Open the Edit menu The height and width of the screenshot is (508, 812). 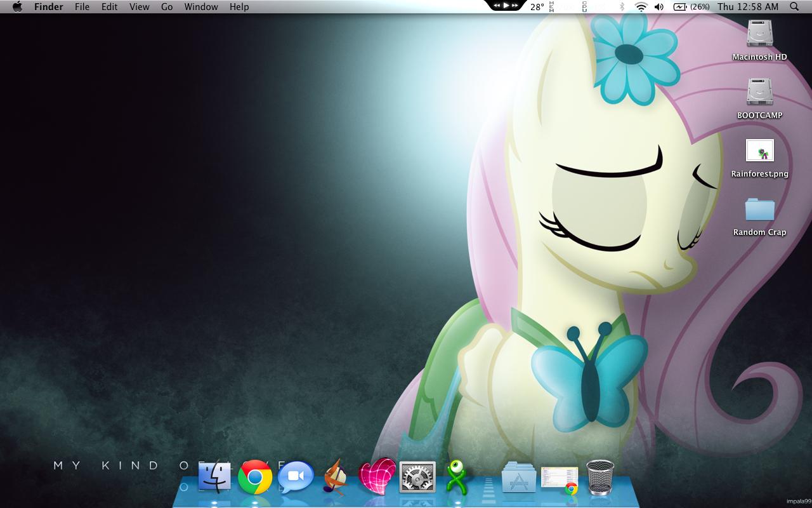coord(109,7)
